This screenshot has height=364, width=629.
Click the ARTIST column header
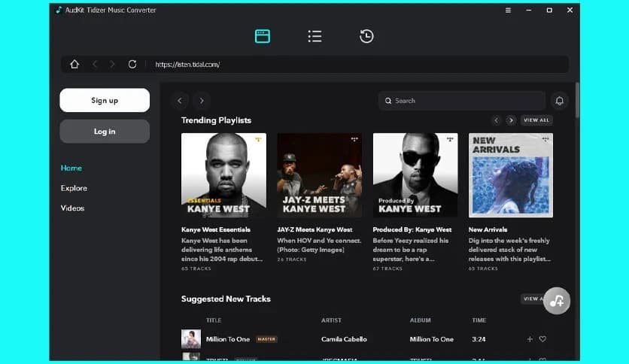(x=331, y=320)
